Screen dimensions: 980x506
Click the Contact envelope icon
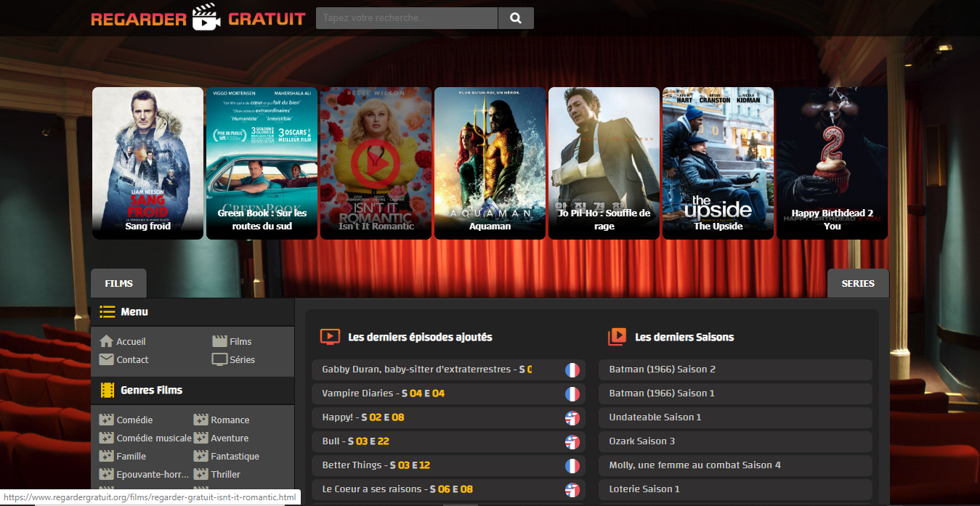(x=106, y=359)
